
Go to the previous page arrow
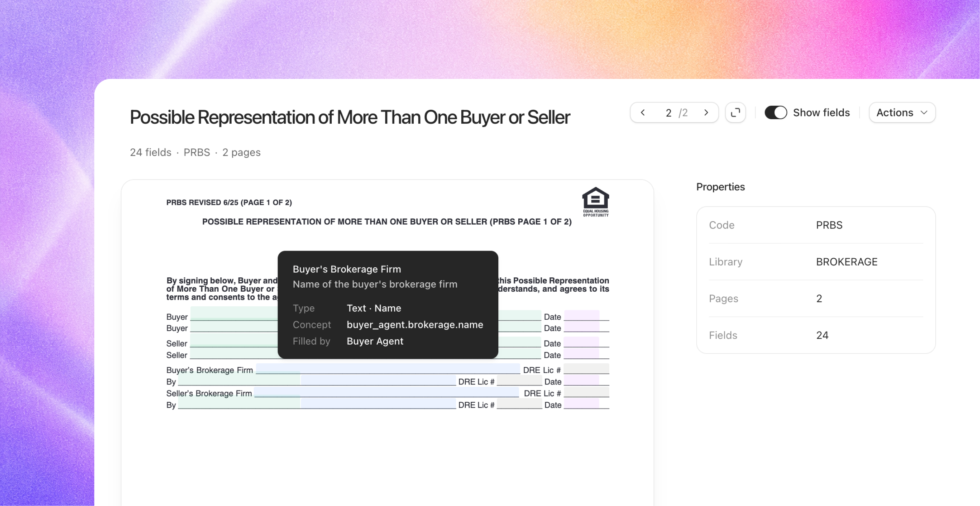[x=643, y=113]
